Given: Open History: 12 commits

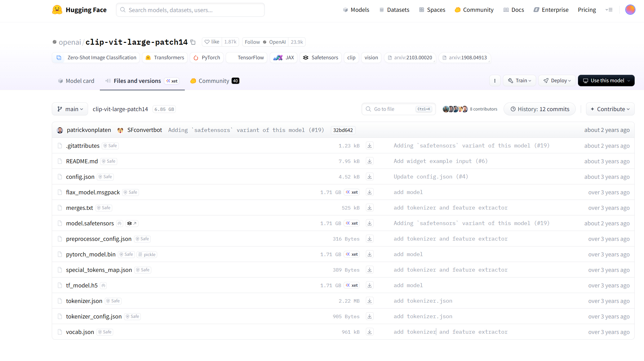Looking at the screenshot, I should pyautogui.click(x=540, y=109).
